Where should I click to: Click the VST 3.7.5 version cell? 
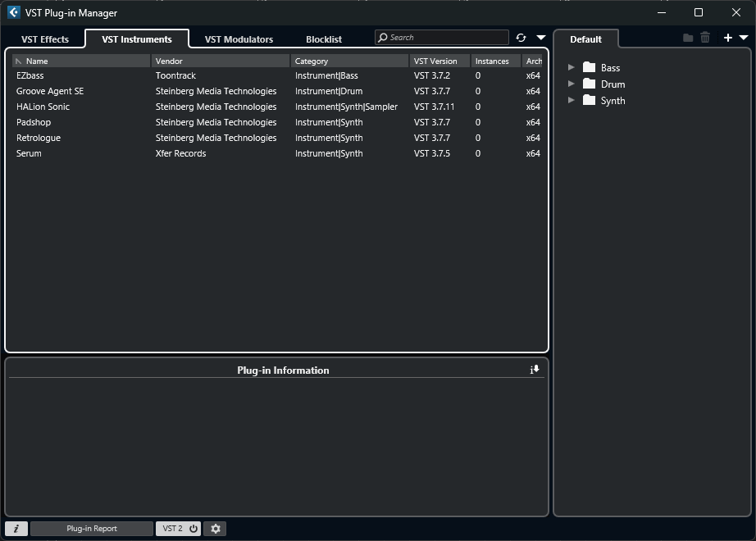[431, 153]
